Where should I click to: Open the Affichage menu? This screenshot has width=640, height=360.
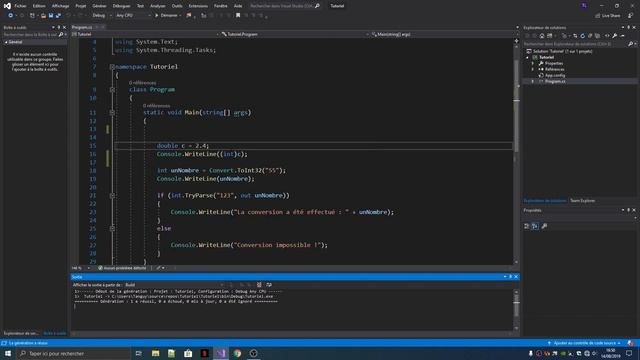tap(60, 6)
